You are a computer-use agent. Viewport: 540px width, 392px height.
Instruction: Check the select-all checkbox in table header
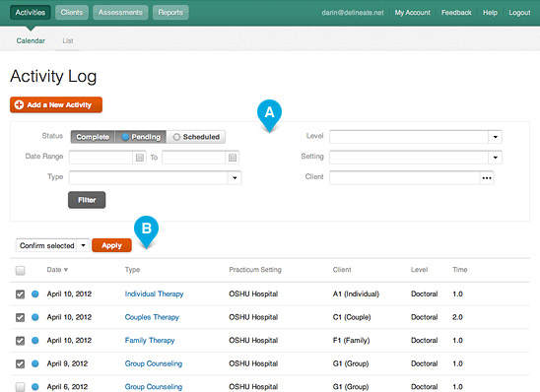21,270
